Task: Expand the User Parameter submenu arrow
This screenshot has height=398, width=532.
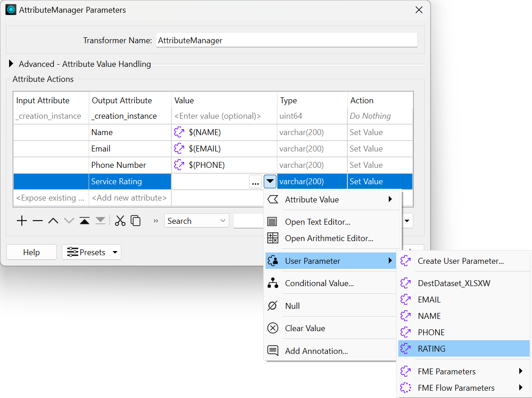Action: pyautogui.click(x=390, y=261)
